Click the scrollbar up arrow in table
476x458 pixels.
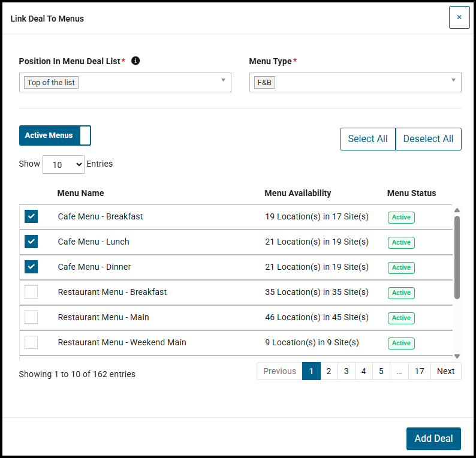(457, 210)
